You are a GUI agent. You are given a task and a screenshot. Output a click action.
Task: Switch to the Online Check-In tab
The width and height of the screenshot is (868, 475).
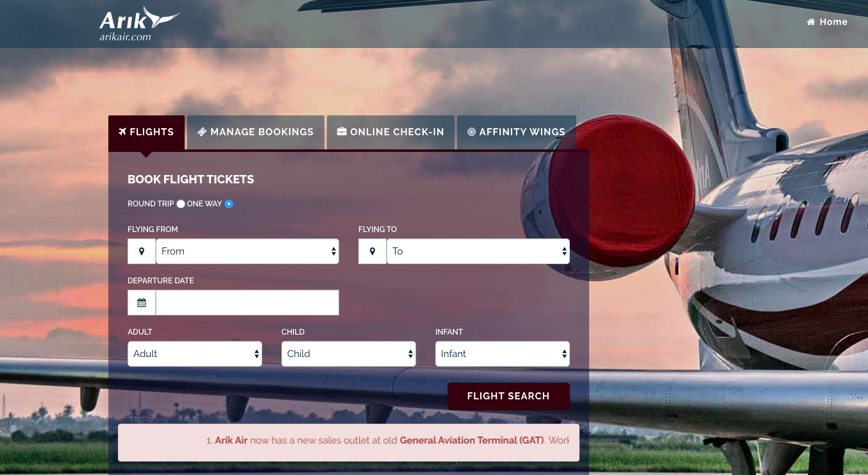(x=390, y=132)
